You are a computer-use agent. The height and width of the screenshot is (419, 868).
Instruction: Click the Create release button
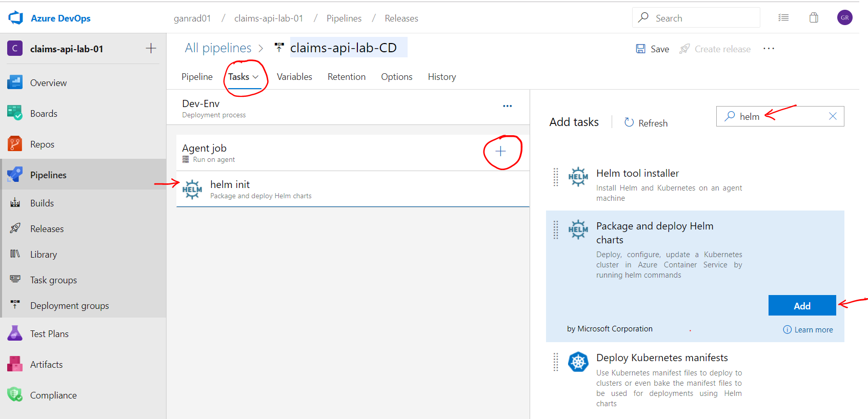[x=715, y=49]
